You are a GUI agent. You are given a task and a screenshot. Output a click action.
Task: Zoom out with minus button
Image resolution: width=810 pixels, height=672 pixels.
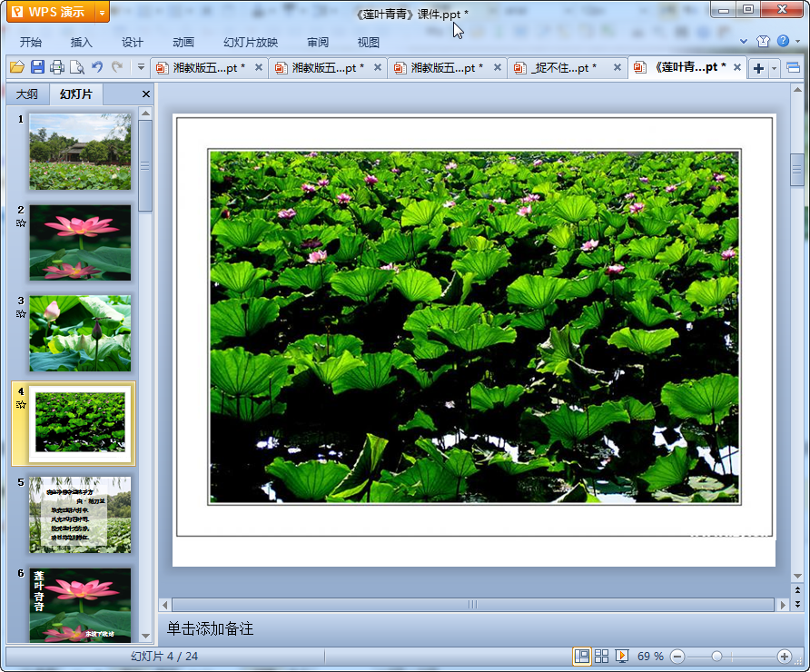[x=677, y=657]
